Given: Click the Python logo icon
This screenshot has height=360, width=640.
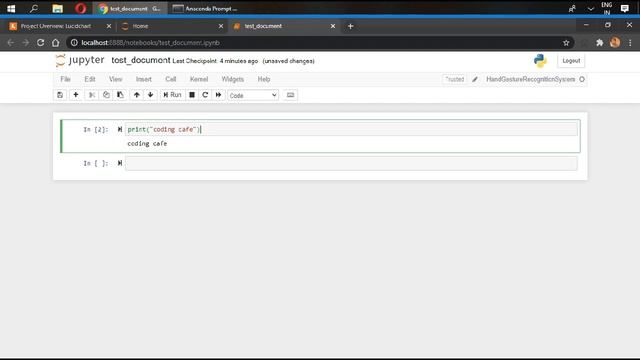Looking at the screenshot, I should click(540, 61).
